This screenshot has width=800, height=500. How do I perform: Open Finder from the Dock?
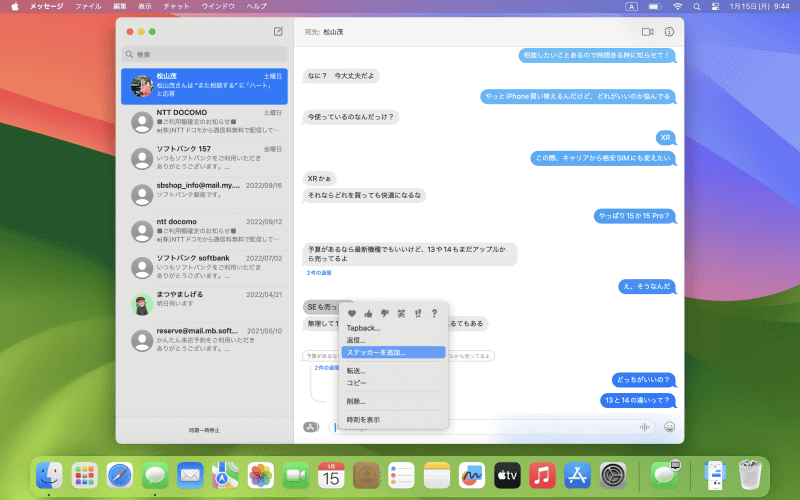coord(49,475)
